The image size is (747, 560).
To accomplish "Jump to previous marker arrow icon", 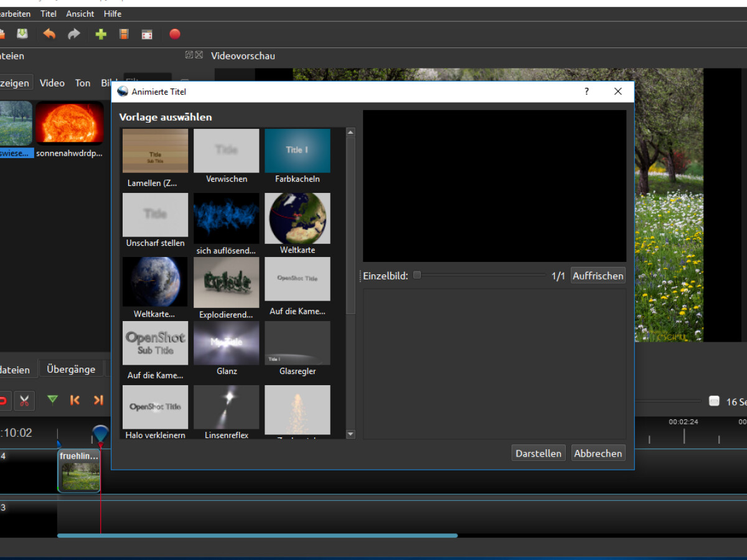I will coord(75,400).
